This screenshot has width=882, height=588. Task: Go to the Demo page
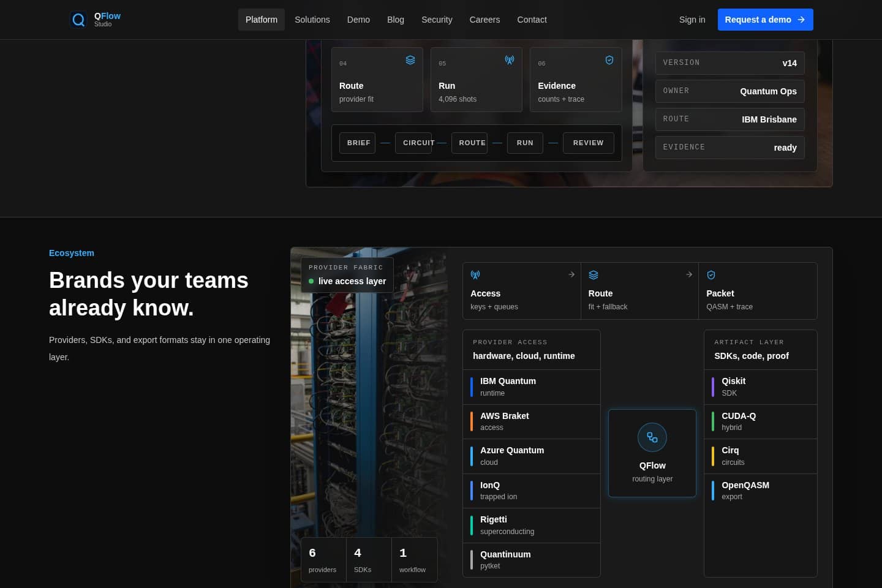point(358,20)
